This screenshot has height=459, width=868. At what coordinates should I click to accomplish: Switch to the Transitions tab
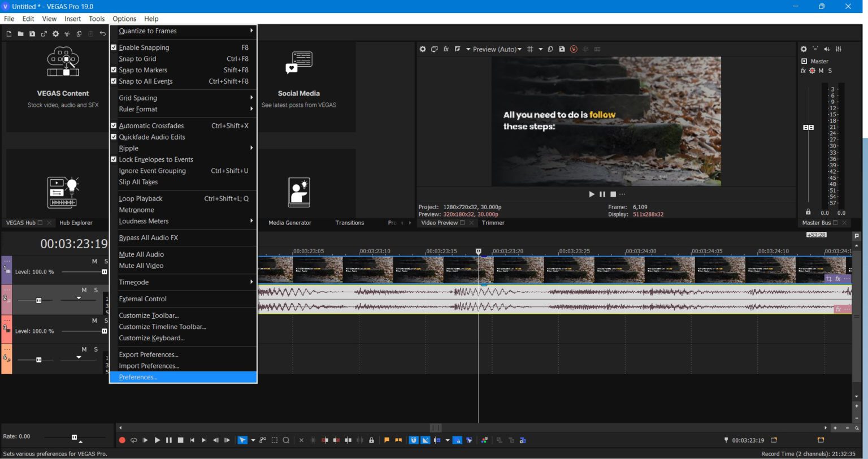pos(349,223)
